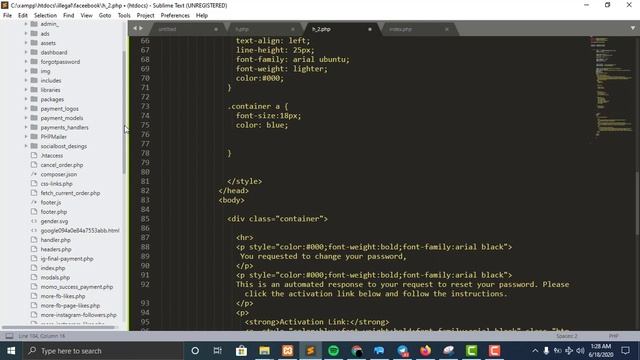Open the XAMPP icon in the taskbar
Image resolution: width=640 pixels, height=360 pixels.
point(287,351)
